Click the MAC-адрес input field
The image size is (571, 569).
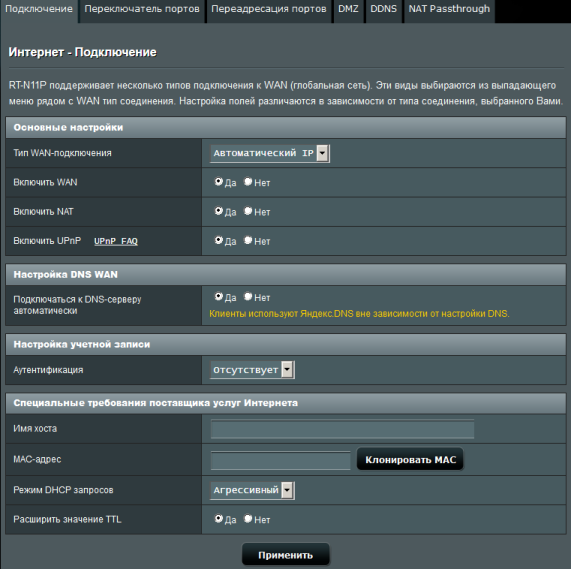[x=280, y=460]
